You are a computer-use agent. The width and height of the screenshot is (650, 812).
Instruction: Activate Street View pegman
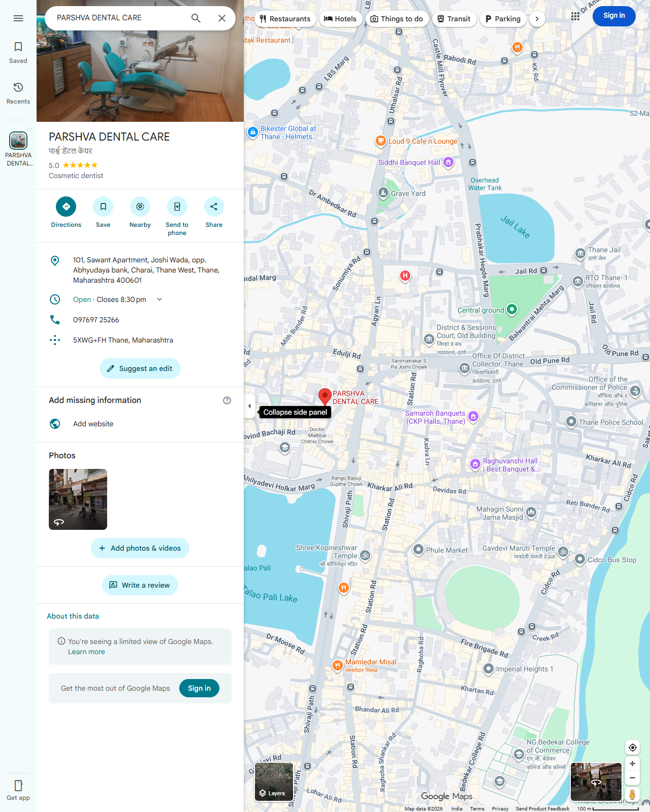point(632,794)
